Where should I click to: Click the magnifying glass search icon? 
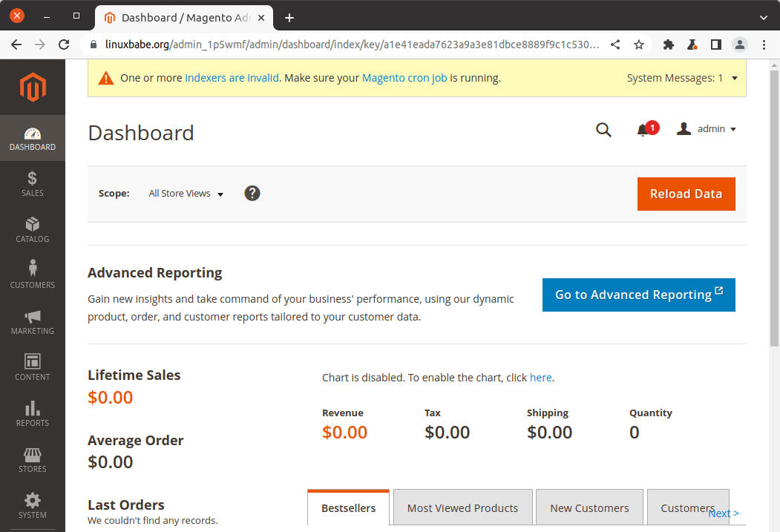coord(603,130)
